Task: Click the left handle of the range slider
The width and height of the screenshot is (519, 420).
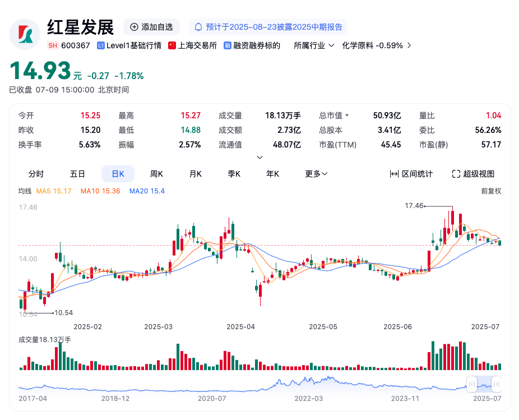Action: point(472,384)
